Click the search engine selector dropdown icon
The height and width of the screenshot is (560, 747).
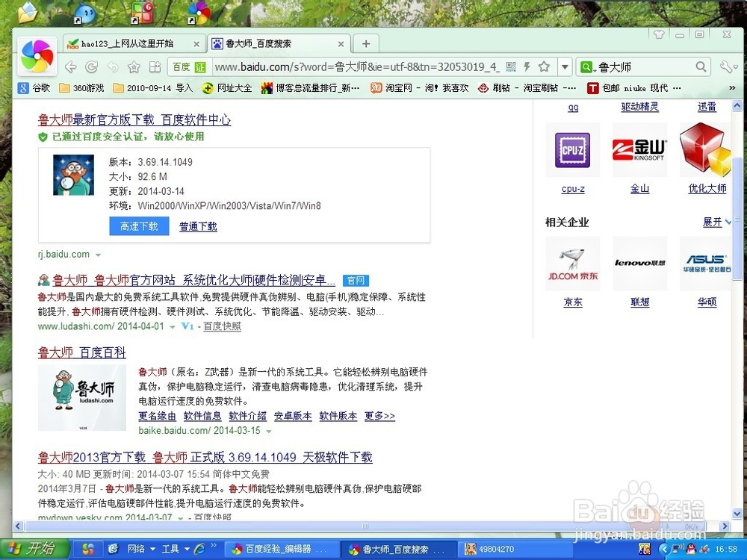pos(587,67)
